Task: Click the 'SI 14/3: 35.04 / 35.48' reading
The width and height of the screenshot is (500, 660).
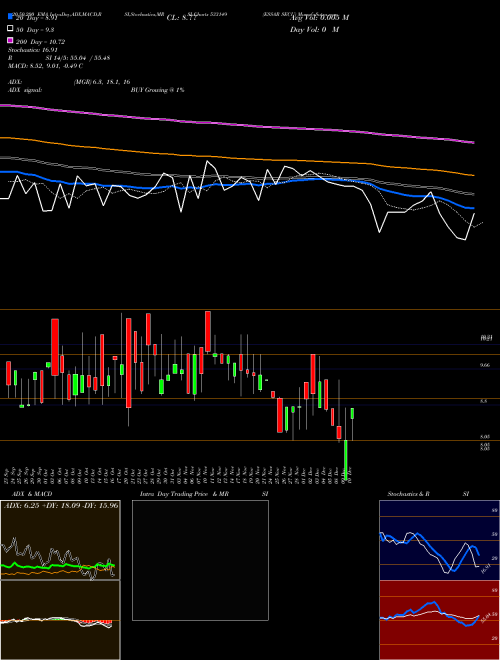Action: pyautogui.click(x=78, y=58)
